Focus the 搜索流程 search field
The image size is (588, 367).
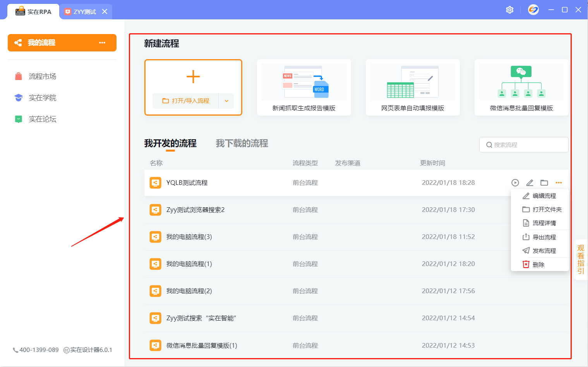524,145
